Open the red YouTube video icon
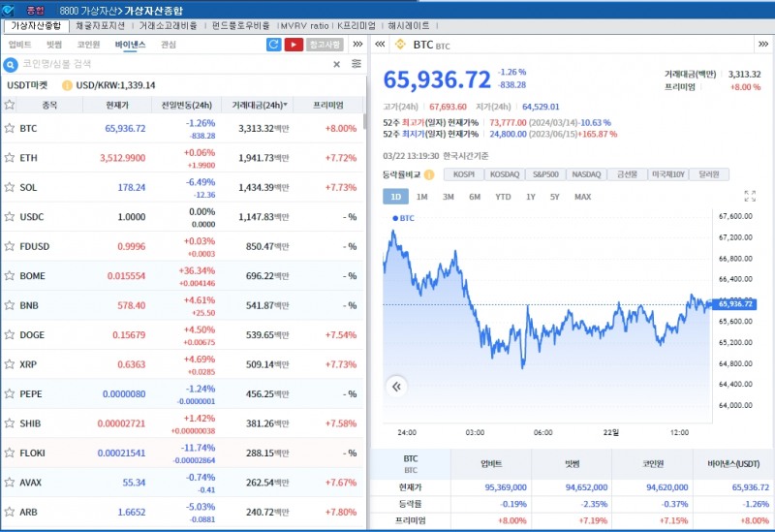Screen dimensions: 775x532 pos(294,45)
